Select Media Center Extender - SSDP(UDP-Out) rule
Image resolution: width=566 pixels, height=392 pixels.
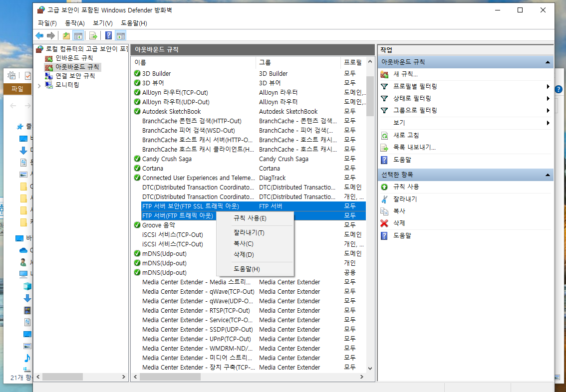point(198,329)
